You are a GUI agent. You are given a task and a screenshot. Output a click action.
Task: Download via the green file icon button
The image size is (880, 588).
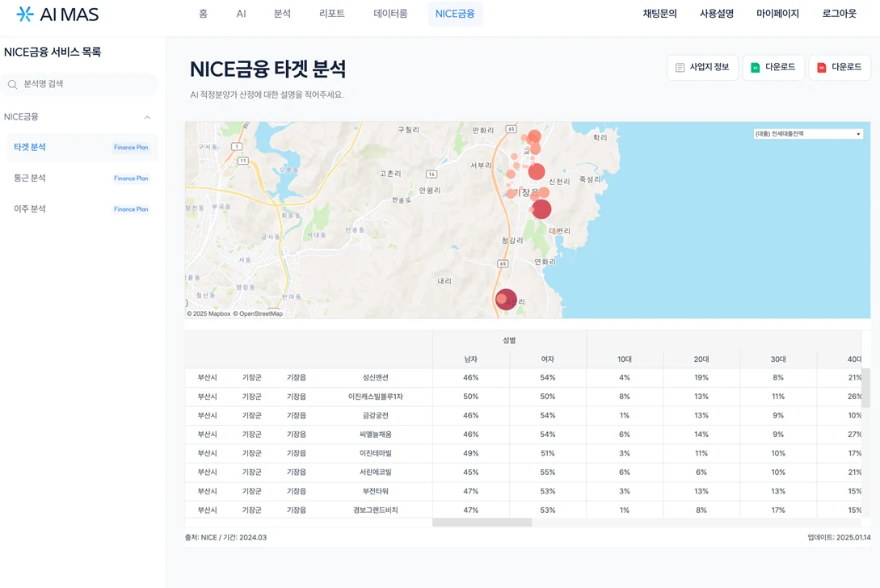(x=773, y=67)
